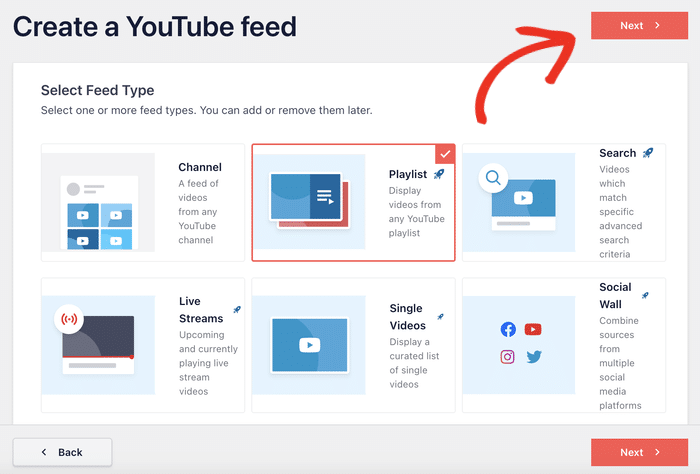Select the Live Streams feed type card
Image resolution: width=700 pixels, height=474 pixels.
(143, 345)
